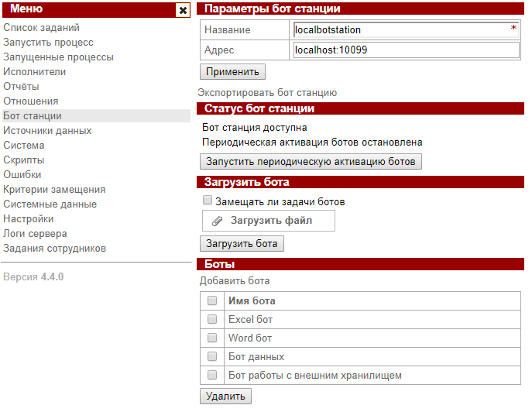Open Настройки in the menu
532x412 pixels.
pyautogui.click(x=29, y=219)
